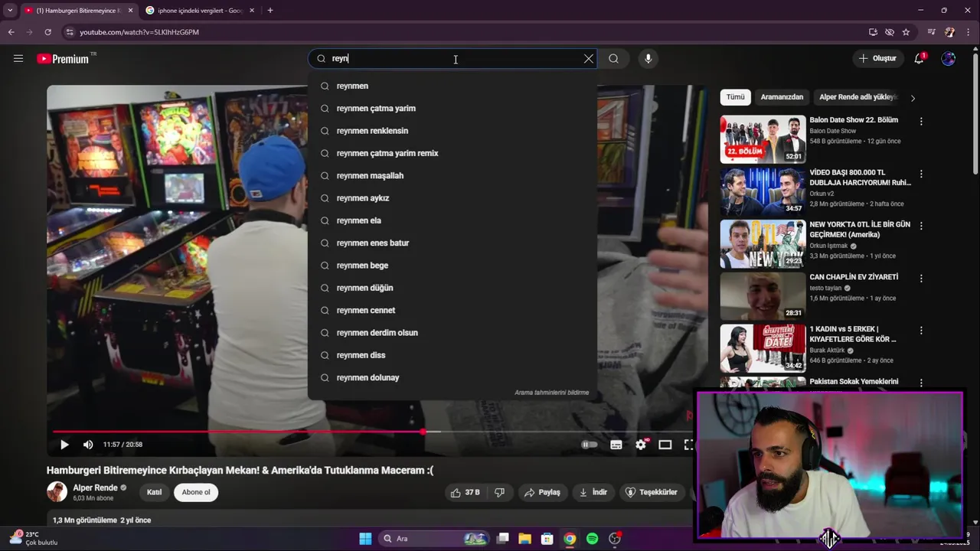Select 'reynmen dolunay' suggestion
980x551 pixels.
click(x=452, y=377)
